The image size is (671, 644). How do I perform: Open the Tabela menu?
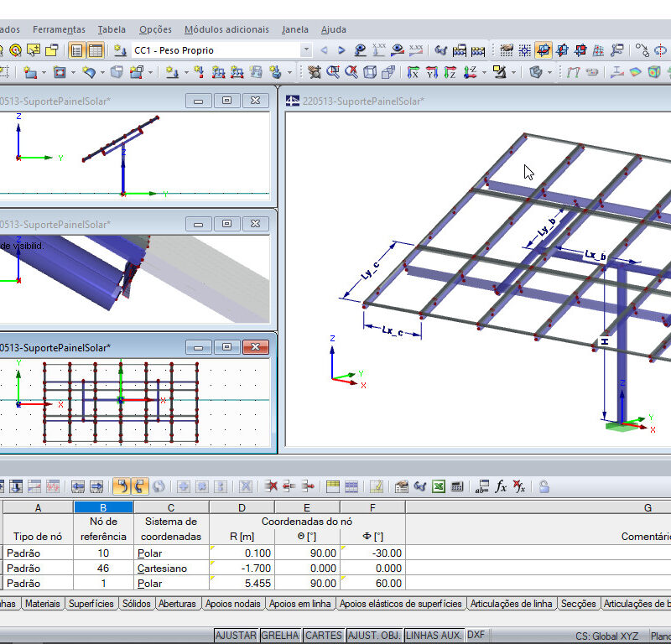tap(112, 29)
